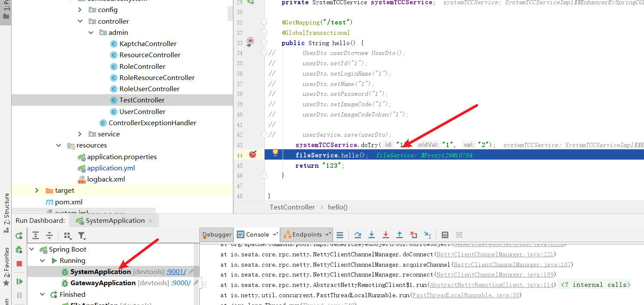Open the :9001/ link for SystemApplication
The image size is (644, 305).
pyautogui.click(x=176, y=272)
